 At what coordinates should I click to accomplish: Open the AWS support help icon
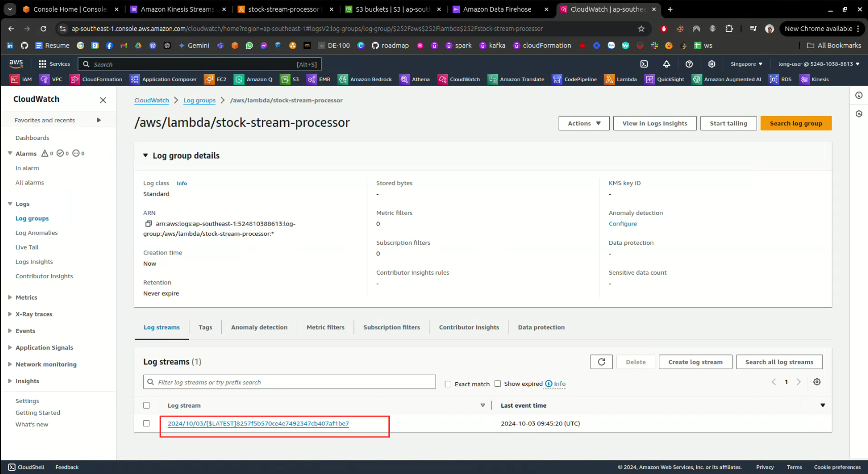[689, 64]
